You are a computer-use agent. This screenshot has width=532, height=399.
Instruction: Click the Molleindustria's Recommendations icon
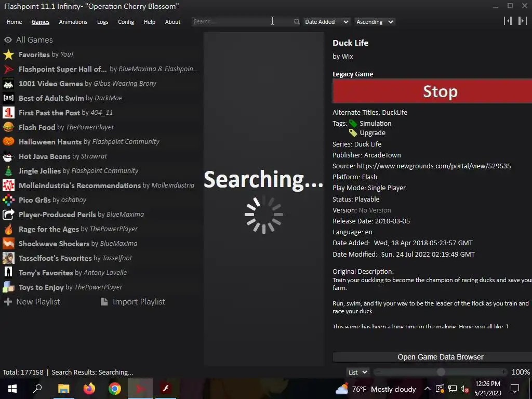[8, 185]
